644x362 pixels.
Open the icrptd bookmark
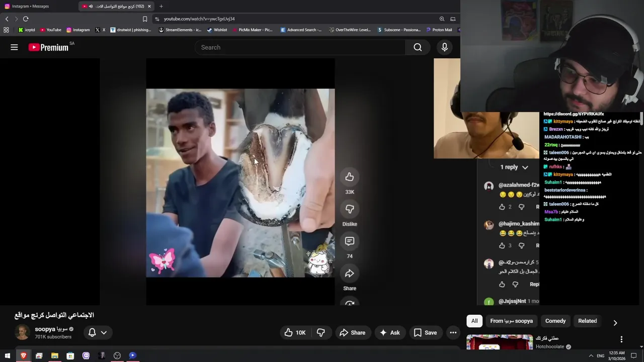[26, 30]
